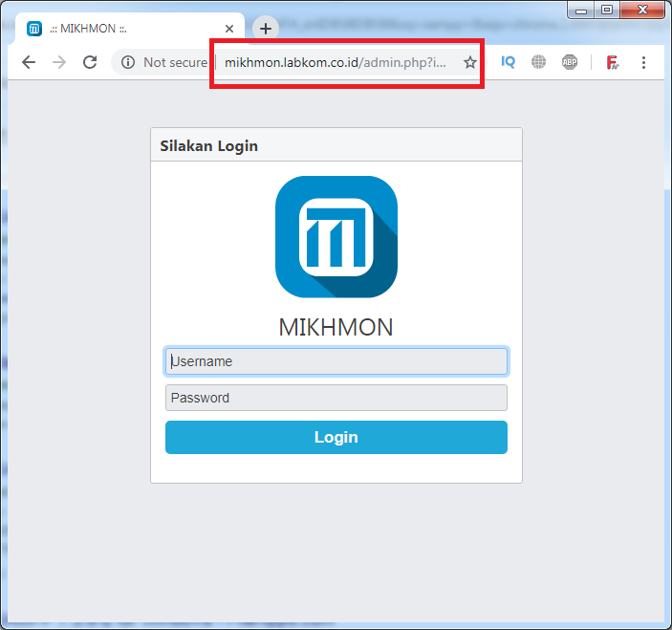The image size is (672, 630).
Task: Click the Silakan Login heading
Action: [x=208, y=146]
